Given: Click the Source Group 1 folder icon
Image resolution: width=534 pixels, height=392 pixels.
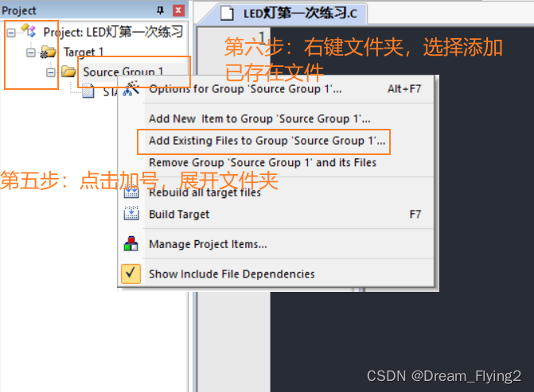Looking at the screenshot, I should (68, 72).
